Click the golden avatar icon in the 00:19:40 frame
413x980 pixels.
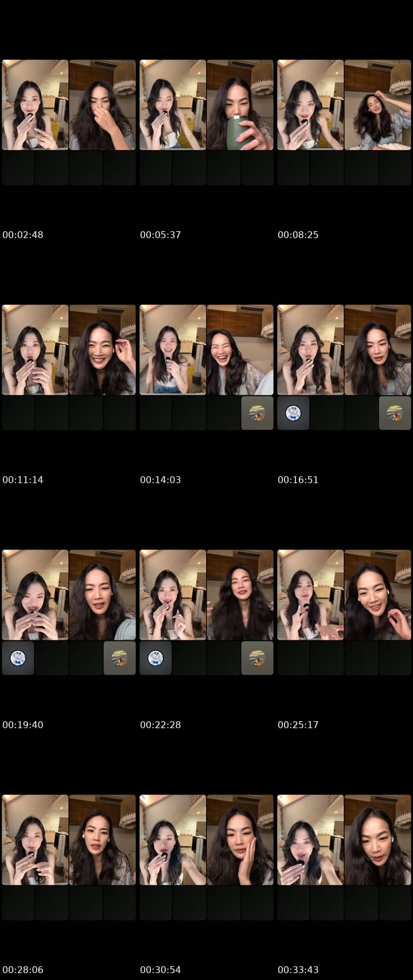(x=120, y=658)
